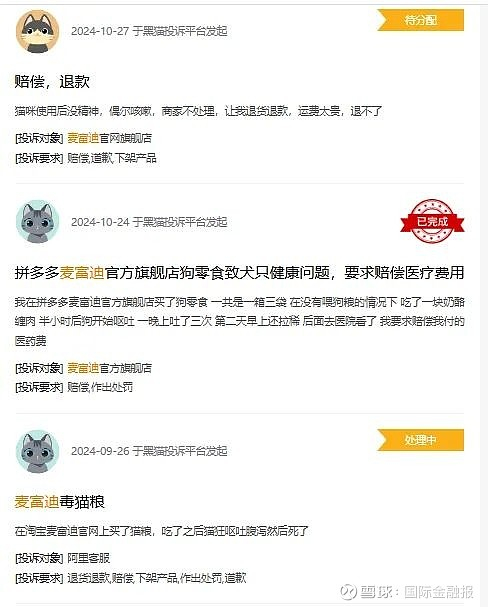This screenshot has width=488, height=607.
Task: Click the 2024-10-24 post date line
Action: pyautogui.click(x=149, y=222)
